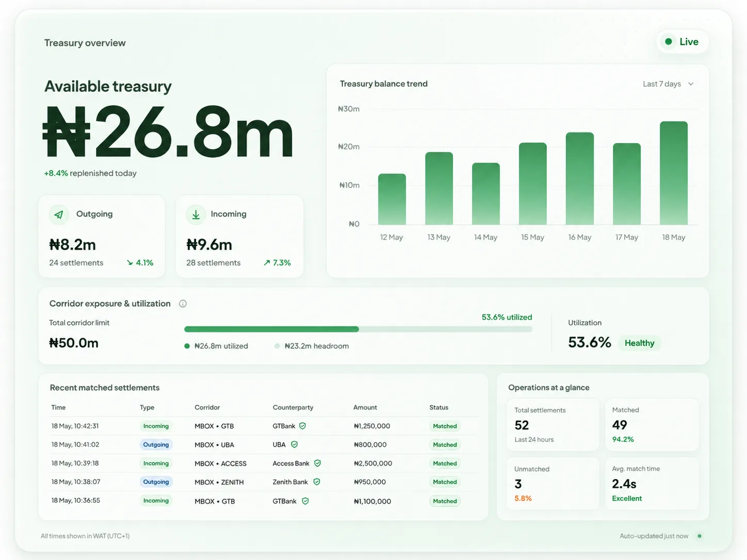Click the verified shield beside UBA

(294, 444)
